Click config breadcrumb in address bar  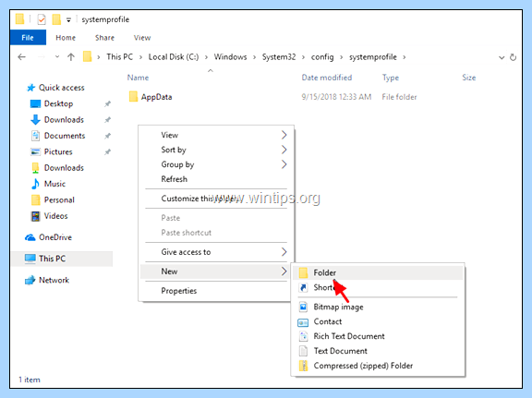click(322, 57)
